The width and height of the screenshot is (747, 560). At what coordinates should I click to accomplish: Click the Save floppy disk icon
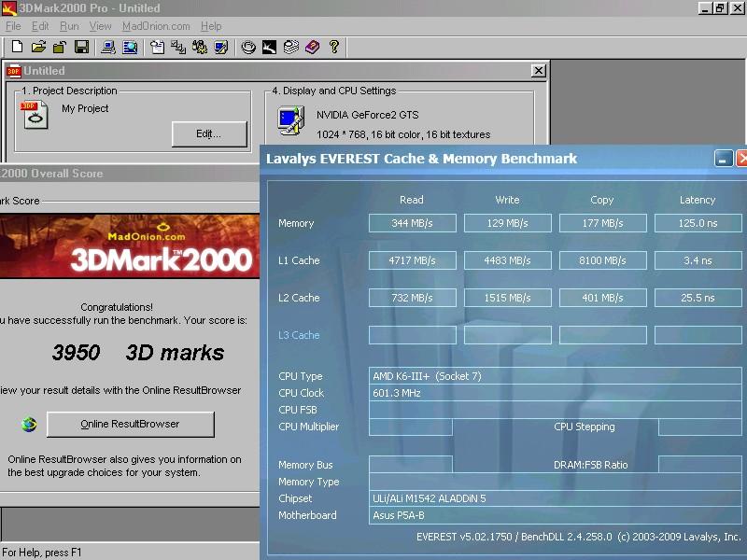click(81, 47)
